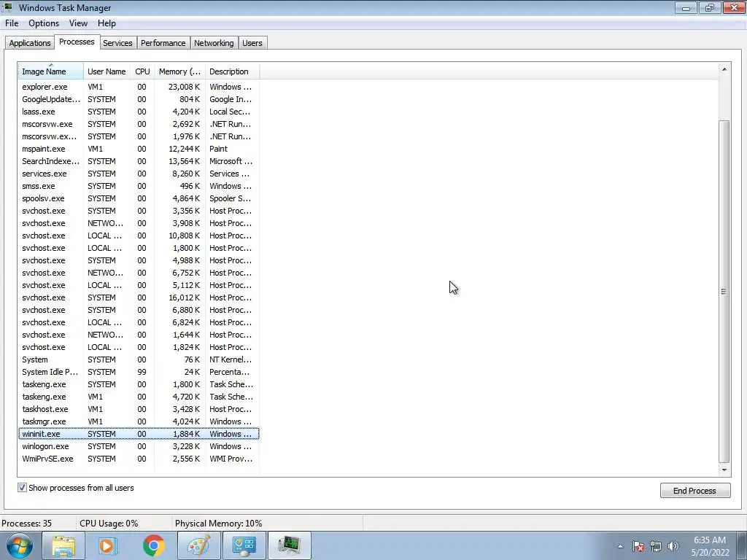747x560 pixels.
Task: Sort by Image Name column header
Action: (x=51, y=71)
